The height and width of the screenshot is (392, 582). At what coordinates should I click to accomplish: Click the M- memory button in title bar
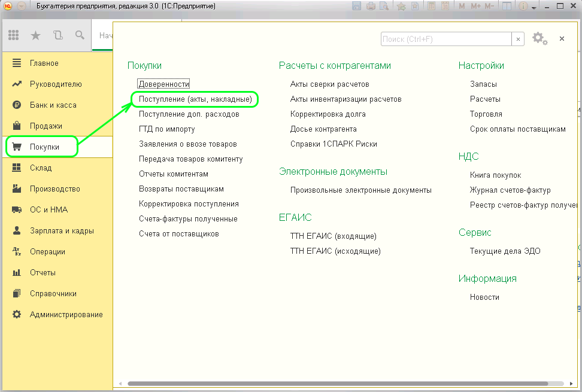(490, 6)
